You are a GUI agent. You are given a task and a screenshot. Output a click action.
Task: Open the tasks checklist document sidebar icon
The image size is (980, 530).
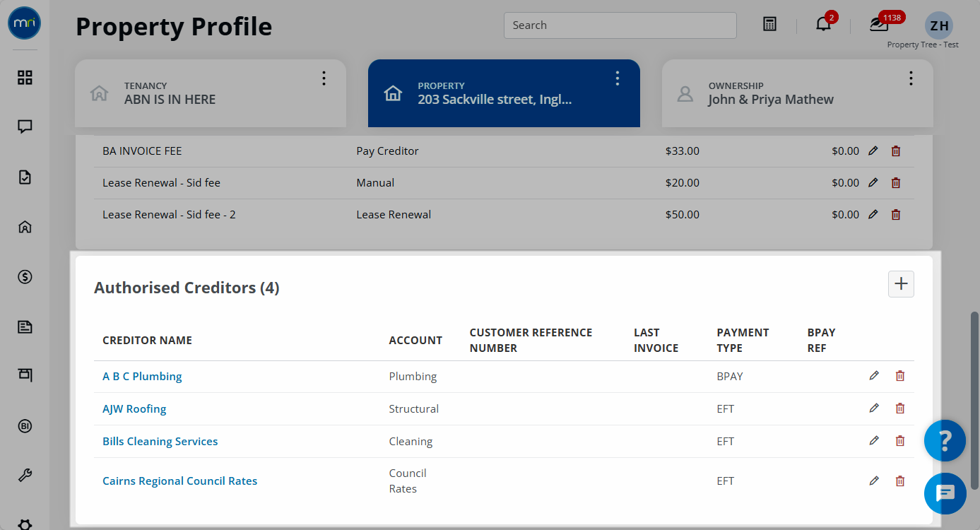click(x=25, y=177)
